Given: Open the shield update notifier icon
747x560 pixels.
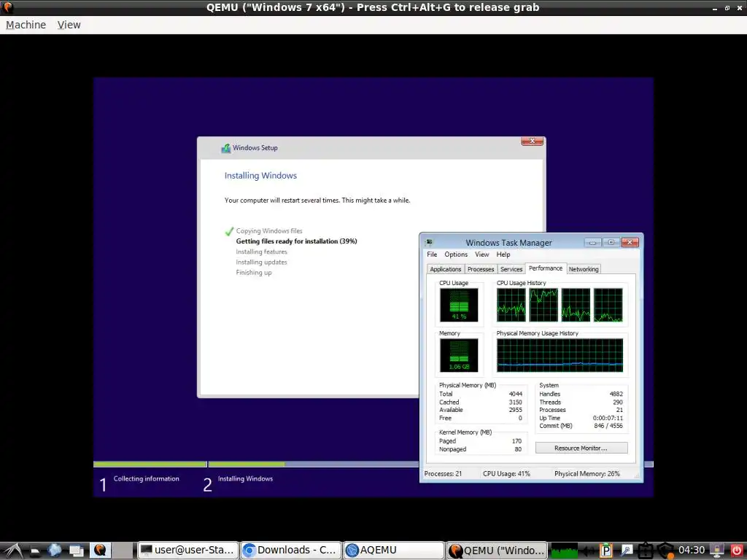Looking at the screenshot, I should click(x=665, y=551).
